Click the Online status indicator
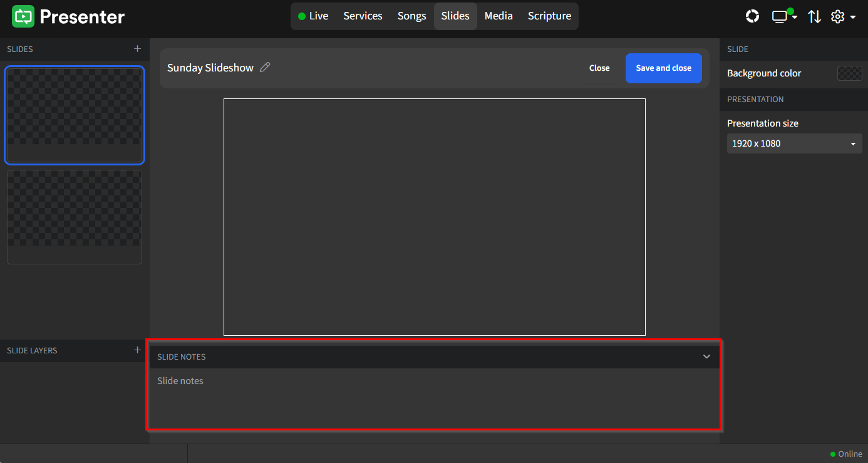 pyautogui.click(x=846, y=454)
